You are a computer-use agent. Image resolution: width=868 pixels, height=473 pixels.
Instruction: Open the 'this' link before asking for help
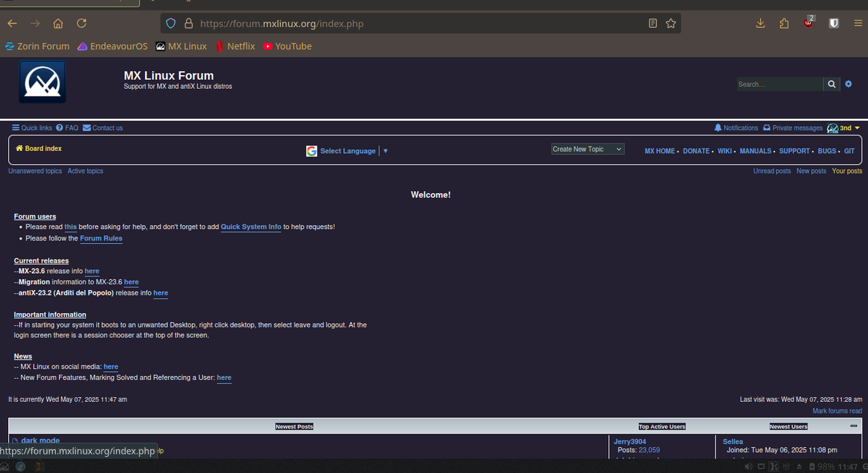point(71,227)
